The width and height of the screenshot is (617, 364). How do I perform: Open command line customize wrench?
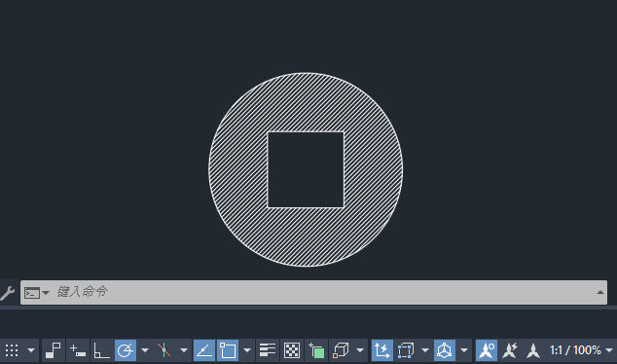(8, 293)
